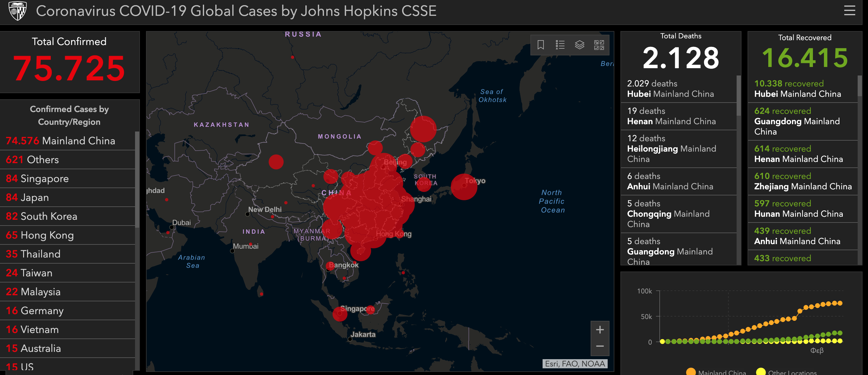Open the basemap gallery
868x375 pixels.
pyautogui.click(x=599, y=45)
